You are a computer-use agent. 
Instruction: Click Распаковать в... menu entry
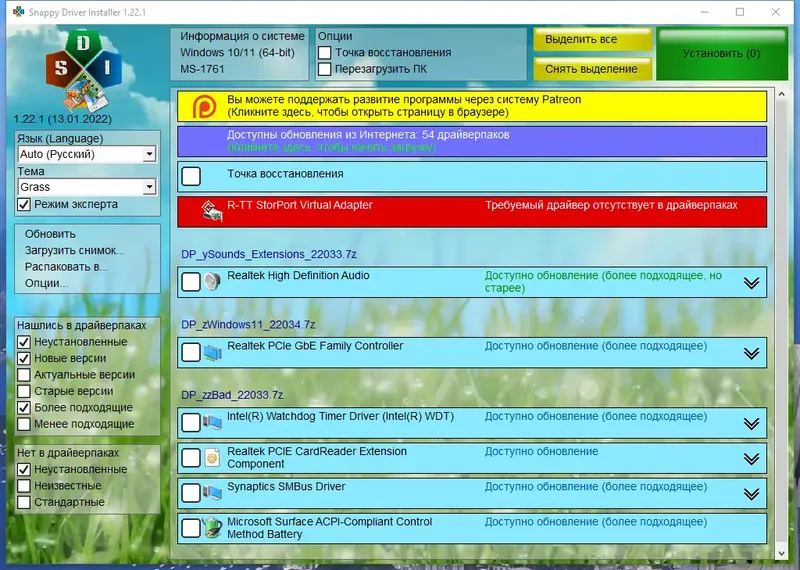coord(66,267)
